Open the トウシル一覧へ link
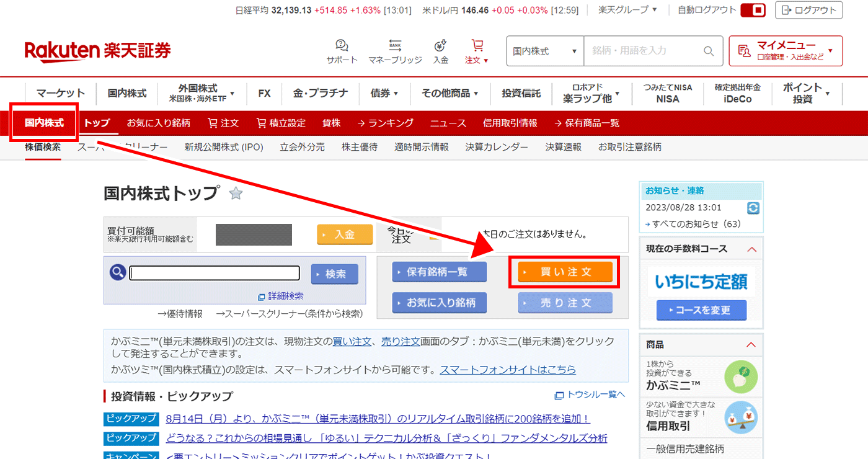The image size is (868, 459). [590, 394]
